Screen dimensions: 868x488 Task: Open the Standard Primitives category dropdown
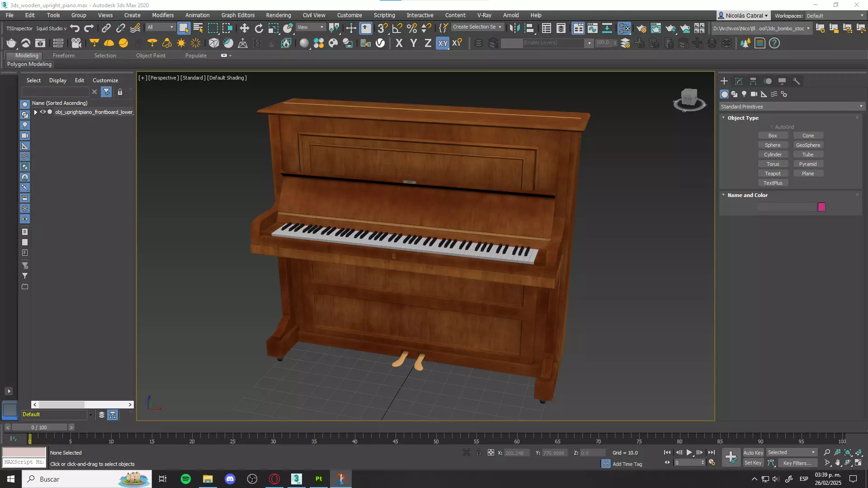click(x=792, y=107)
